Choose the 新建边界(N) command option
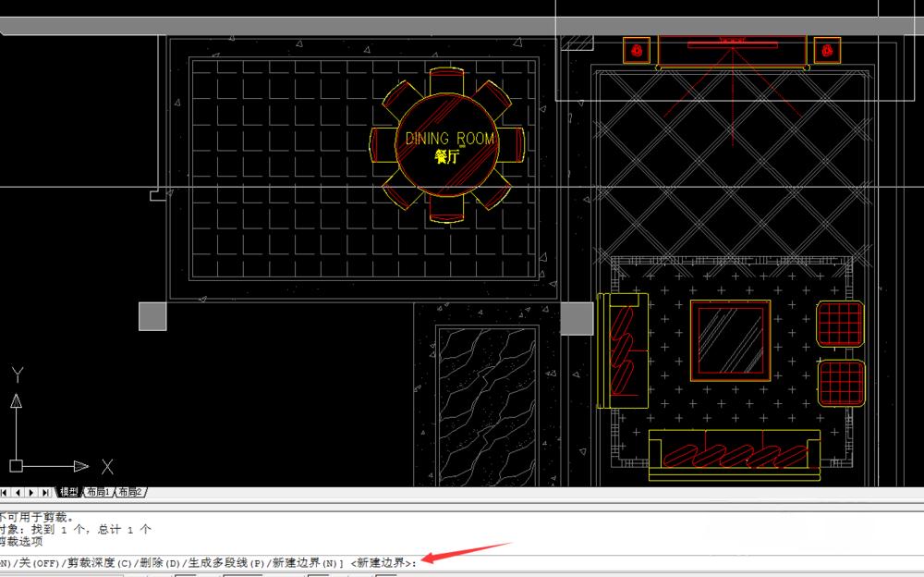 [305, 563]
